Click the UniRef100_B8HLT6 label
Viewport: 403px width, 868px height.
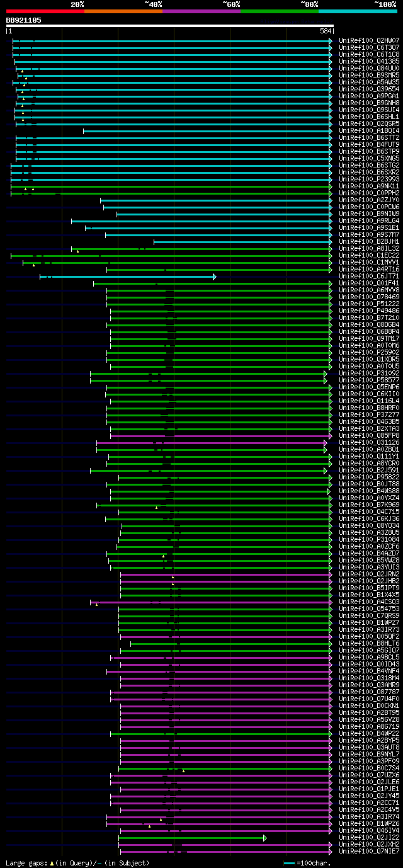(369, 644)
